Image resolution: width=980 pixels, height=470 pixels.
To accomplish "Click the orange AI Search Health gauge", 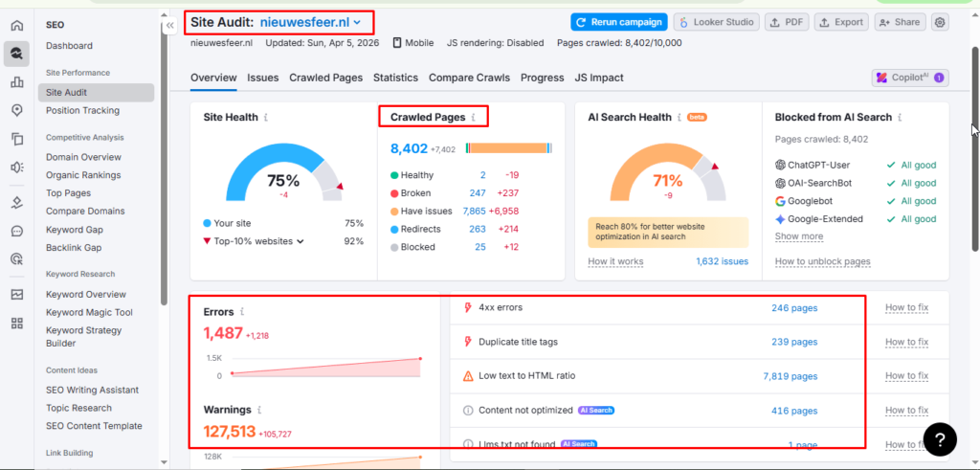I will pos(667,174).
